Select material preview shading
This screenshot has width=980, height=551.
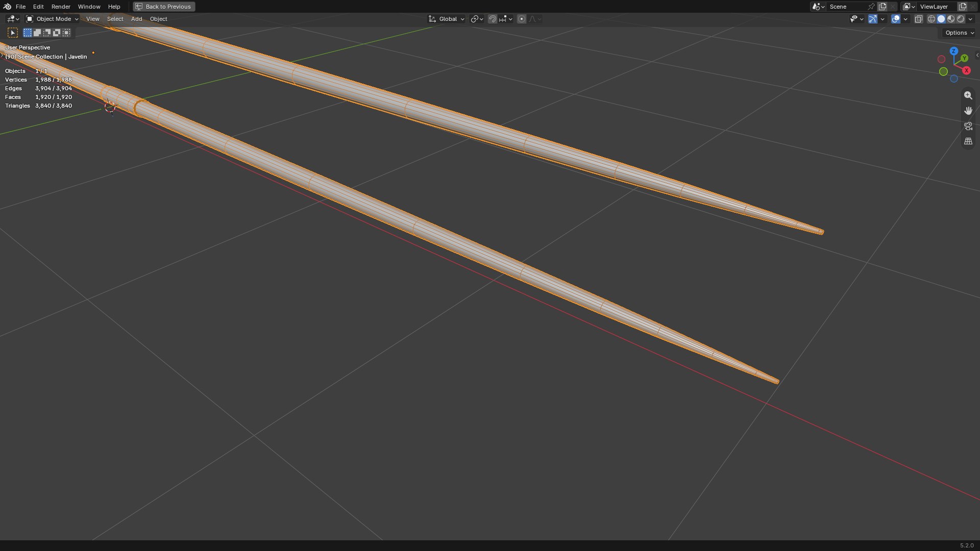951,19
